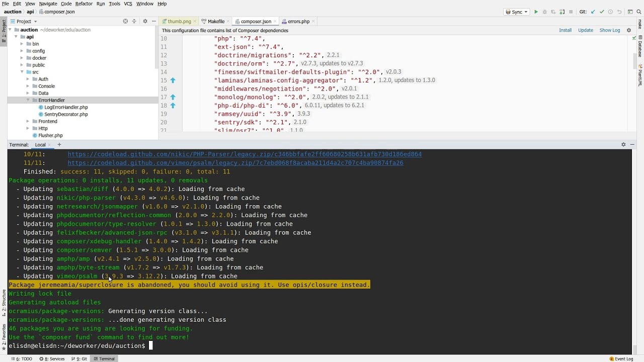Expand the docker folder
The image size is (644, 362).
tap(22, 58)
